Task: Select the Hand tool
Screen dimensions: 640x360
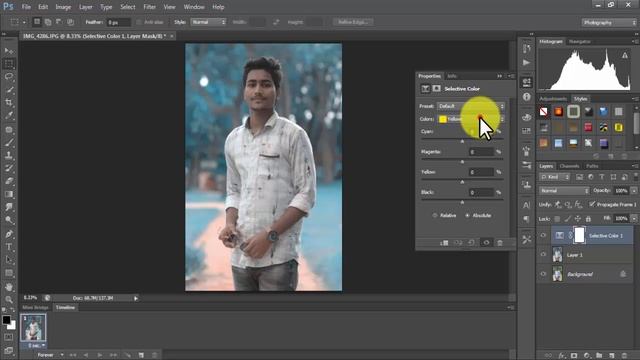Action: [x=9, y=287]
